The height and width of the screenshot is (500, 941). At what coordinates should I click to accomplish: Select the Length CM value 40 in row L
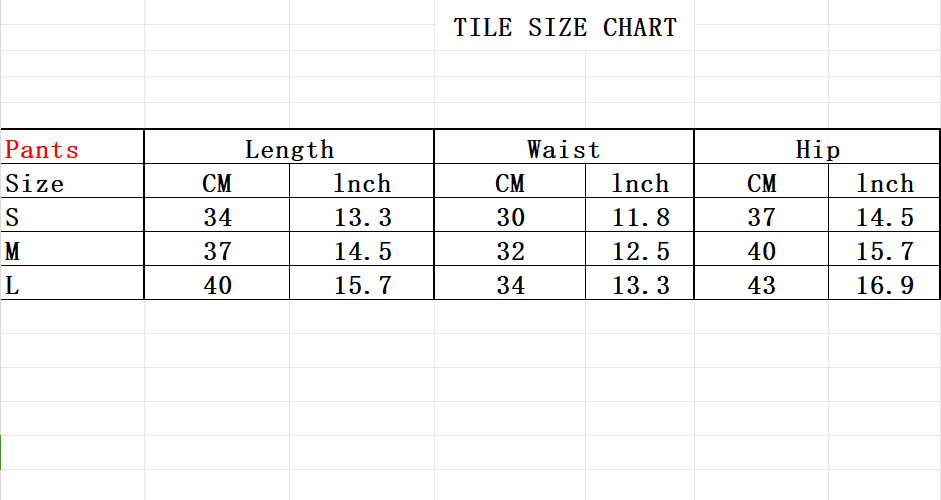click(217, 283)
